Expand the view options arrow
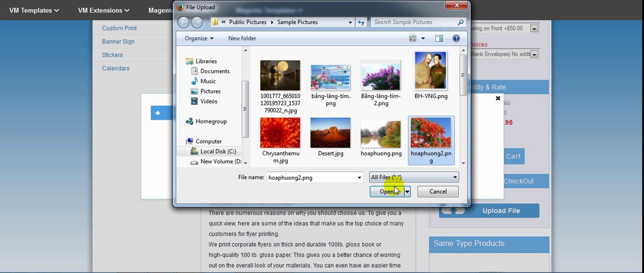 point(423,38)
